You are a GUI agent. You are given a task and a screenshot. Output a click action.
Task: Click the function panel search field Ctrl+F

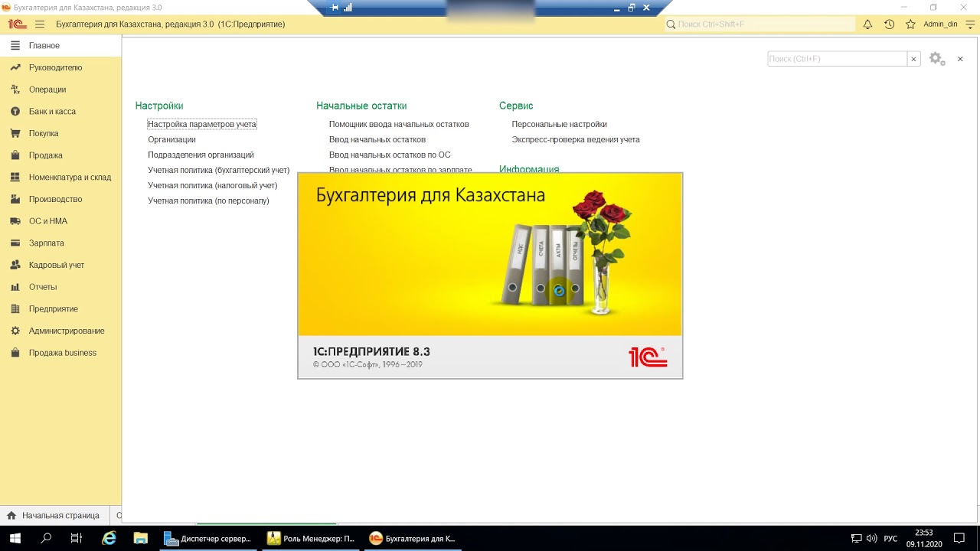(837, 59)
